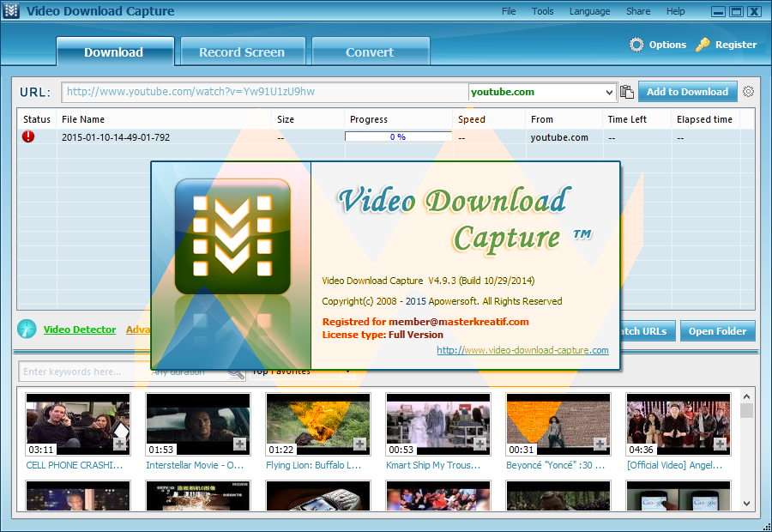Click the Elapsed time column header
772x532 pixels.
[706, 119]
